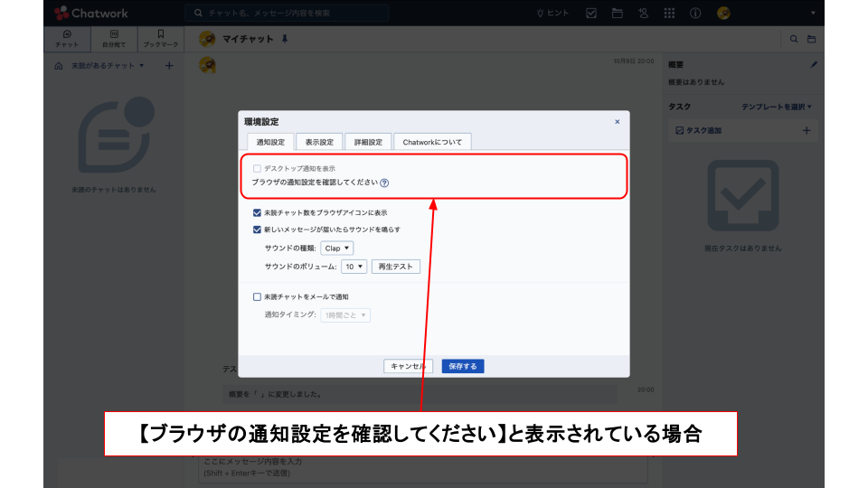Viewport: 868px width, 488px height.
Task: Click the 保存する button
Action: tap(463, 366)
